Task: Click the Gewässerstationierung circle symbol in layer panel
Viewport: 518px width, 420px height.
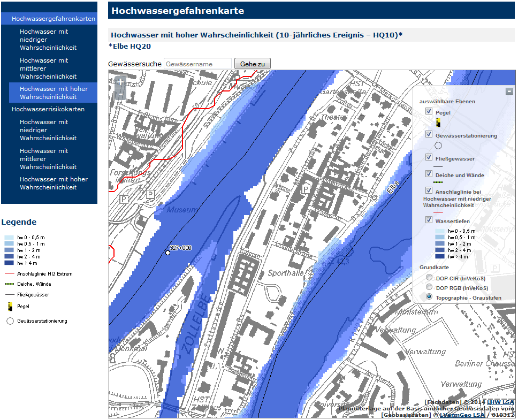Action: click(438, 145)
